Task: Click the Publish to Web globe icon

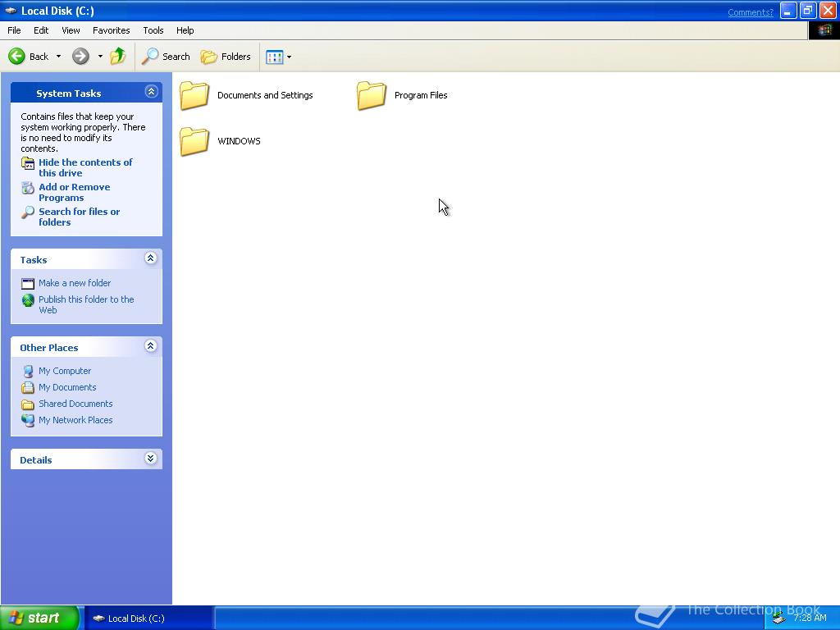Action: (x=28, y=300)
